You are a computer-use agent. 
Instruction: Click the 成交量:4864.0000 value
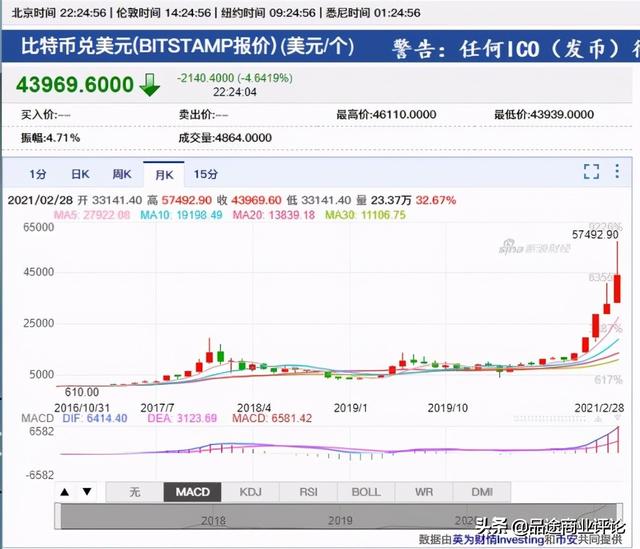coord(225,138)
